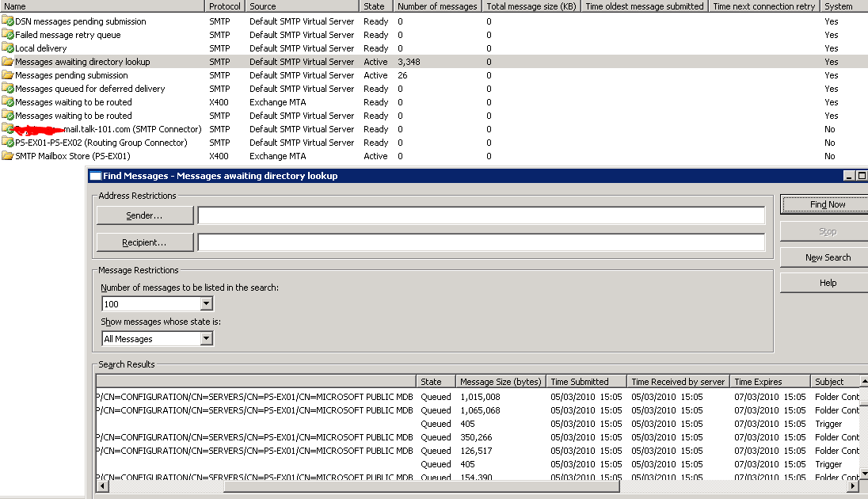Click the horizontal scrollbar left arrow
This screenshot has height=499, width=868.
[x=101, y=486]
